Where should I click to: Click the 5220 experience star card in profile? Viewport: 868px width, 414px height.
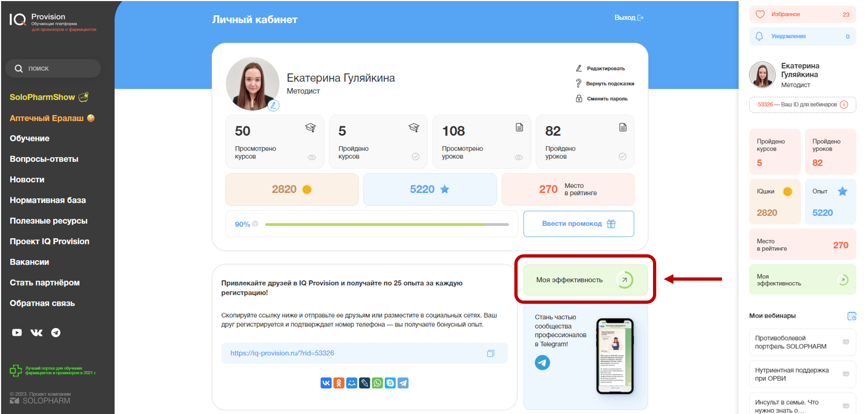[x=430, y=189]
